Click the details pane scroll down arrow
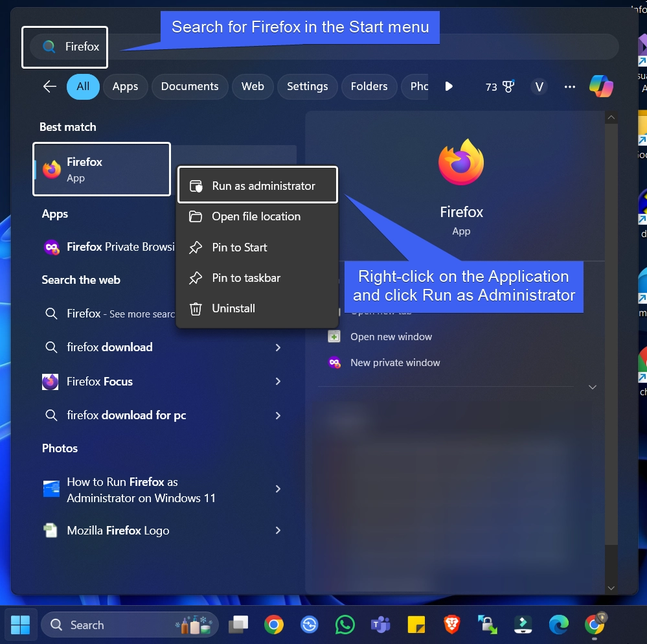The height and width of the screenshot is (644, 647). coord(611,588)
